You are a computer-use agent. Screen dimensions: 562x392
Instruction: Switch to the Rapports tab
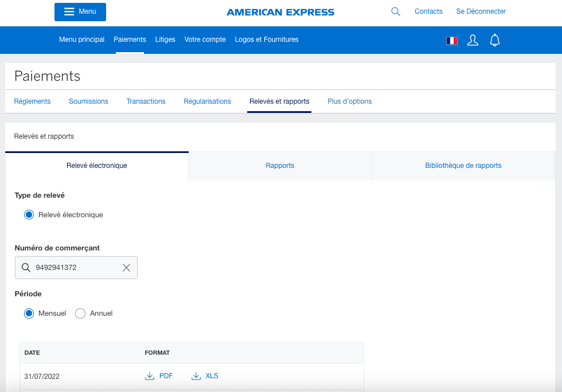click(280, 165)
